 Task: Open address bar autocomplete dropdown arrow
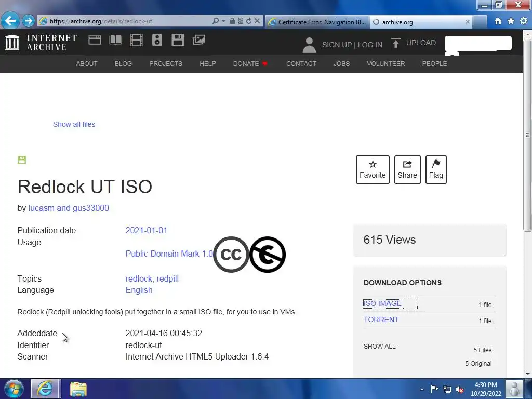223,21
